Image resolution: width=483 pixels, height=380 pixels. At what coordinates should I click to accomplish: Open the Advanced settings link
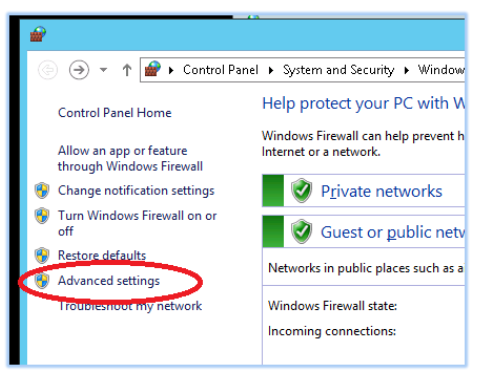coord(109,281)
